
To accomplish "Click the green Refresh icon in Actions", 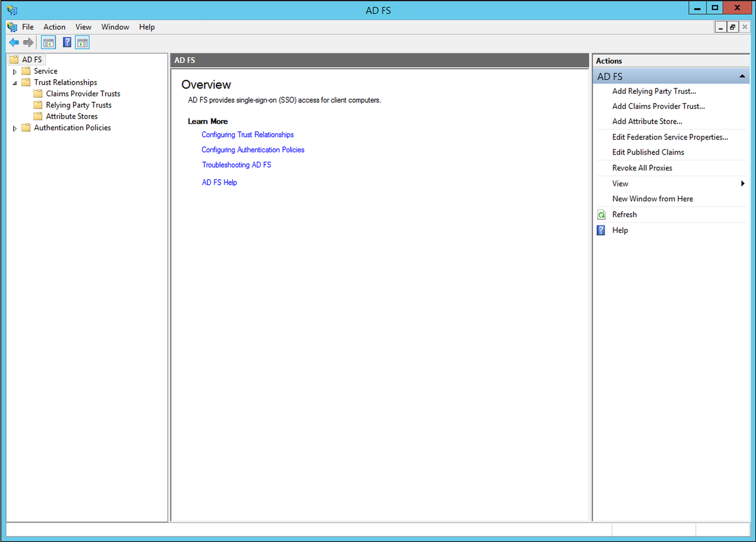I will tap(601, 215).
